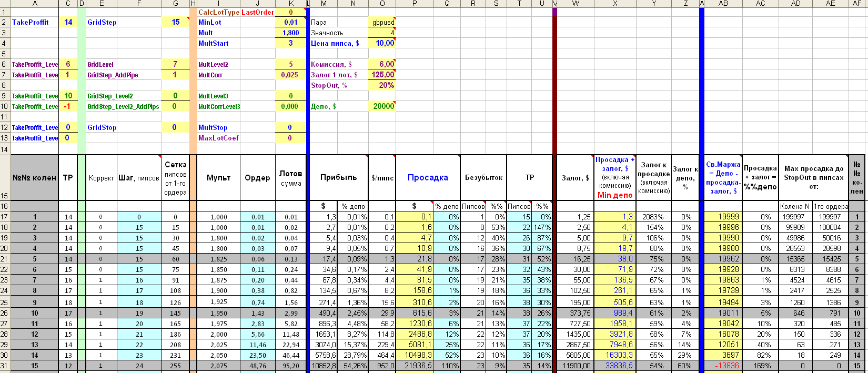Select the blue Просадка heading cell
Screen dimensions: 868x373
tap(428, 177)
